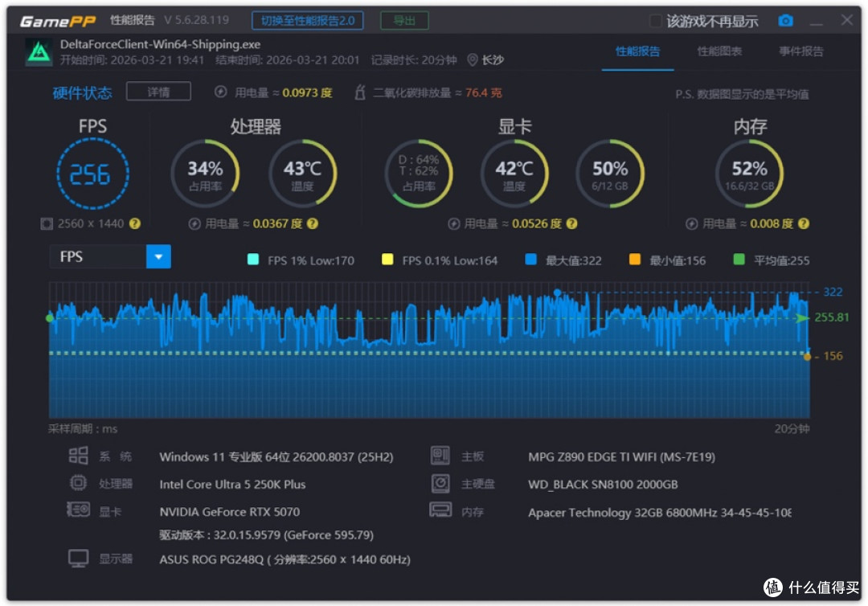Click the CO2 emission bottle icon
The height and width of the screenshot is (606, 868).
point(360,92)
